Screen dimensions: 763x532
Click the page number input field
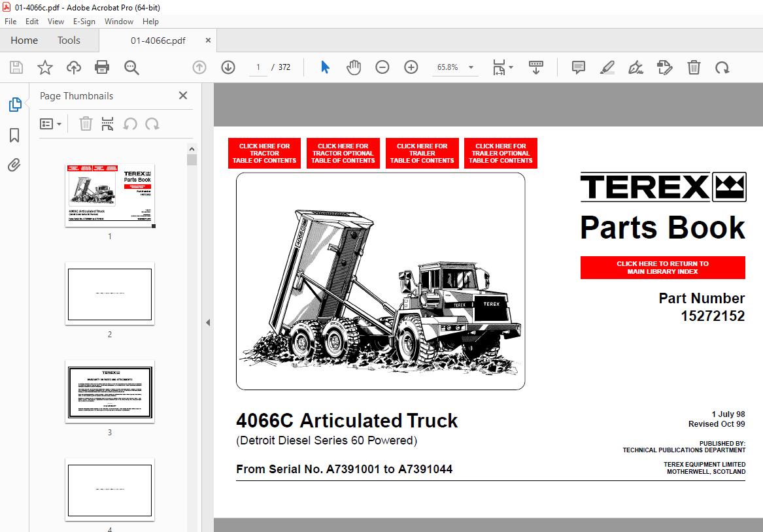click(258, 67)
